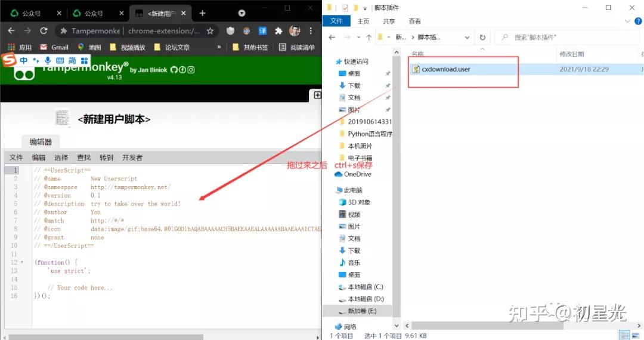
Task: Open the 编辑 menu in script editor
Action: [x=39, y=157]
